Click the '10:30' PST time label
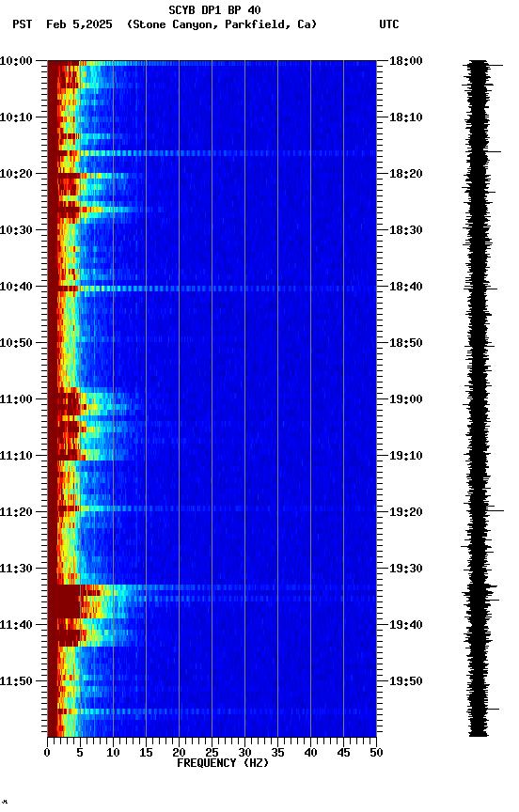The width and height of the screenshot is (519, 812). pyautogui.click(x=16, y=230)
